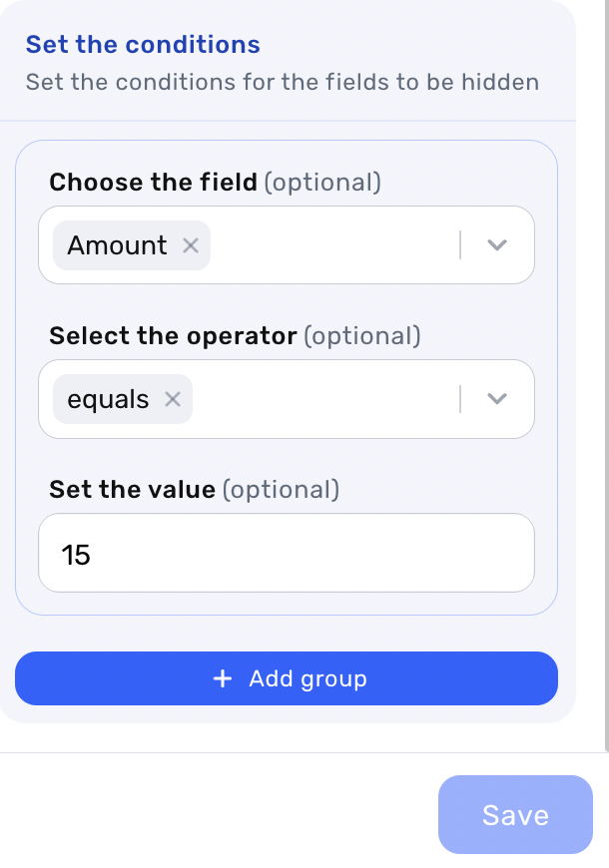The height and width of the screenshot is (868, 609).
Task: Remove the Amount tag with its X
Action: tap(191, 245)
